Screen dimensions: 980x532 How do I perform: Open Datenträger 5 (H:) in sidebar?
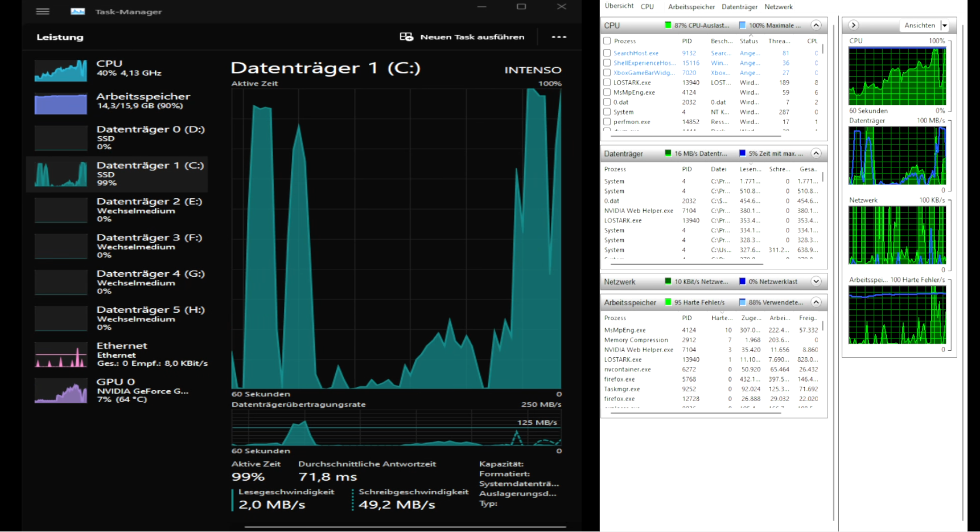point(117,318)
